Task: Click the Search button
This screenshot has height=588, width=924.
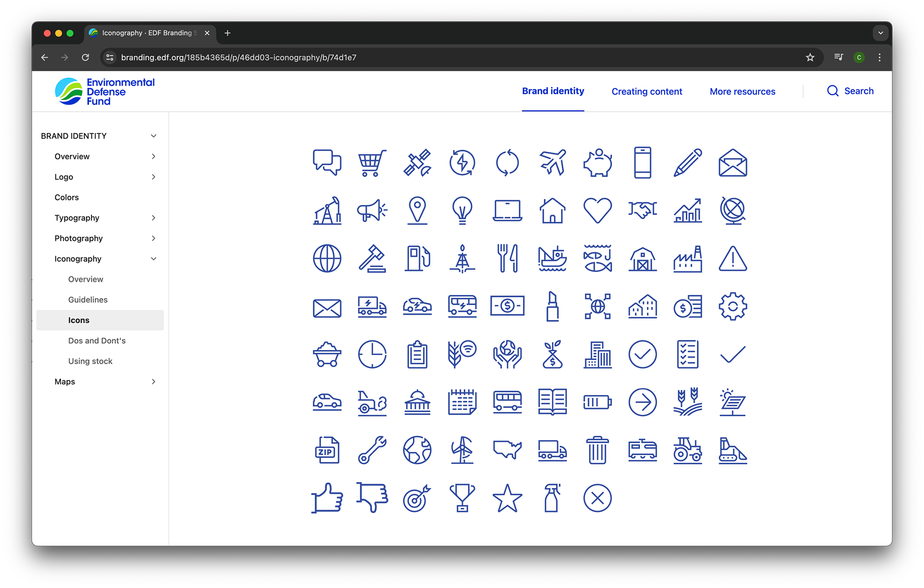Action: pos(850,91)
